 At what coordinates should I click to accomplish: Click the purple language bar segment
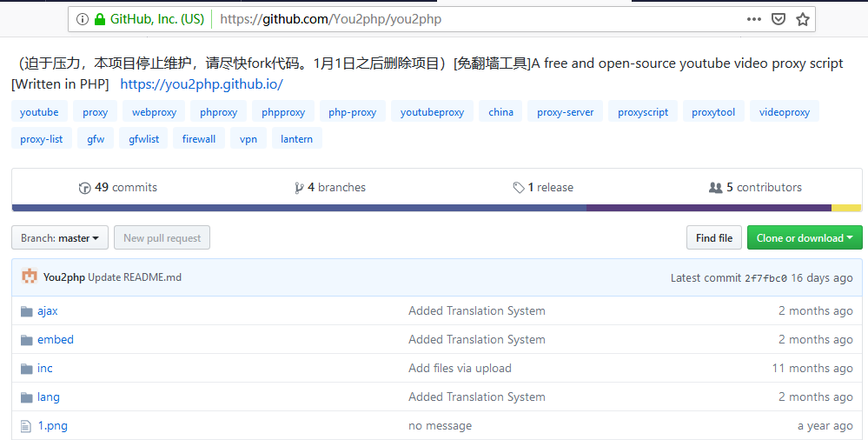pyautogui.click(x=709, y=208)
